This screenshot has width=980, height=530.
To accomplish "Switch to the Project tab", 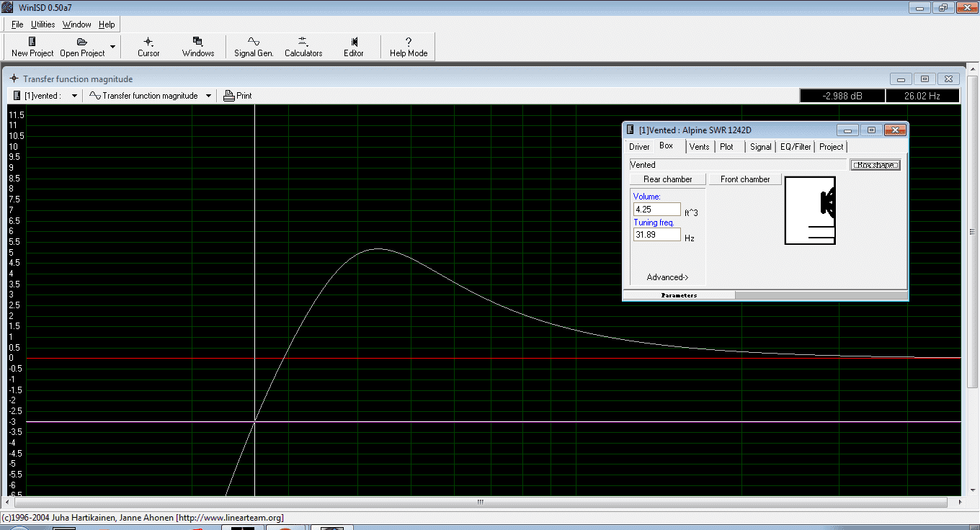I will tap(831, 147).
